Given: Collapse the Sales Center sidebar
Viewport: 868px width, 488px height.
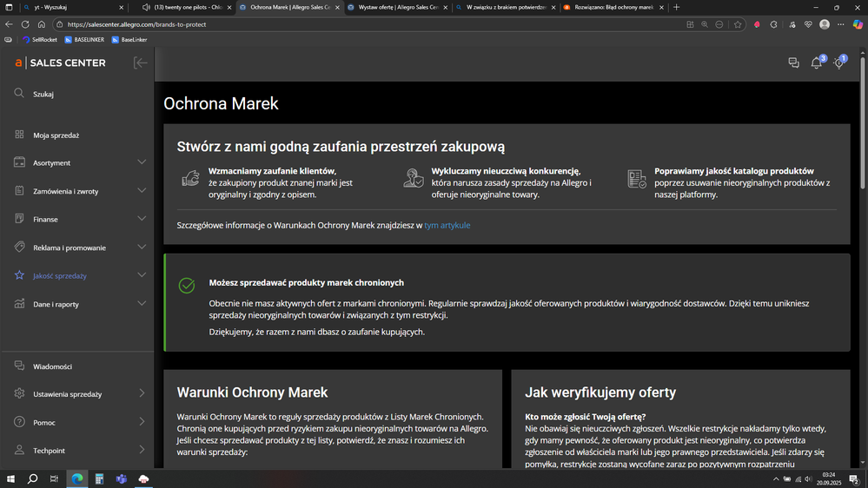Looking at the screenshot, I should (x=140, y=63).
